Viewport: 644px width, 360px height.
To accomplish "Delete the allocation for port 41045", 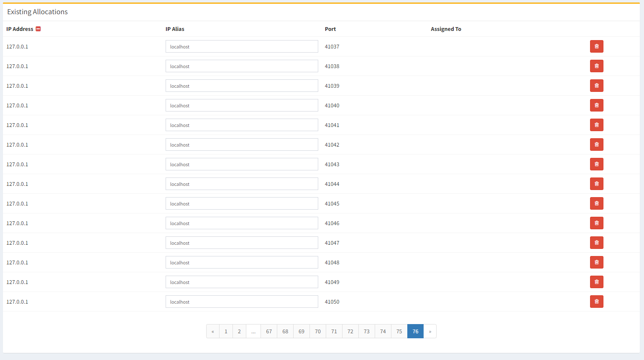I will tap(596, 203).
